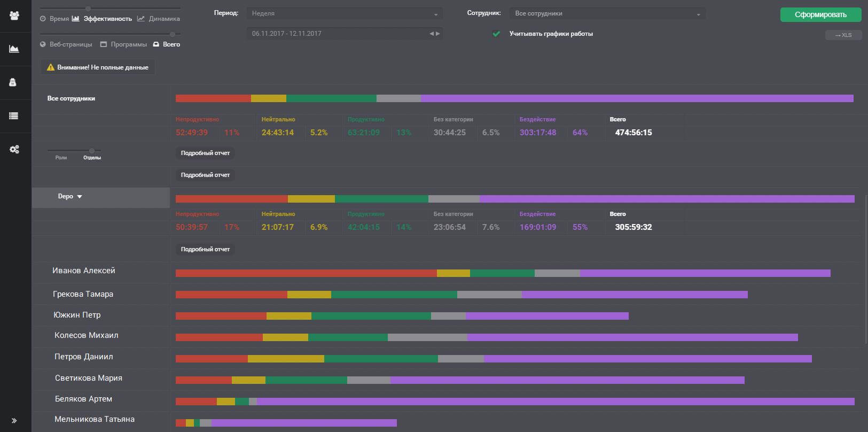
Task: Click the warning triangle incomplete data notice
Action: (97, 67)
